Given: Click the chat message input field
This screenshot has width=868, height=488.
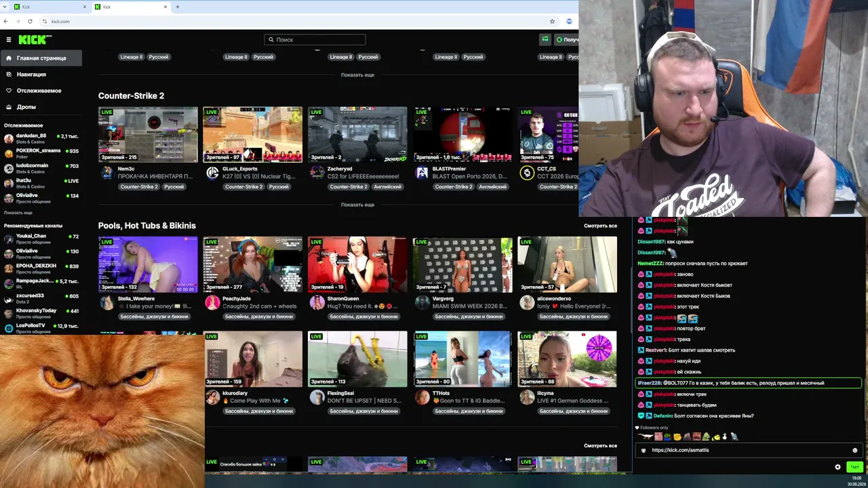Looking at the screenshot, I should point(749,450).
